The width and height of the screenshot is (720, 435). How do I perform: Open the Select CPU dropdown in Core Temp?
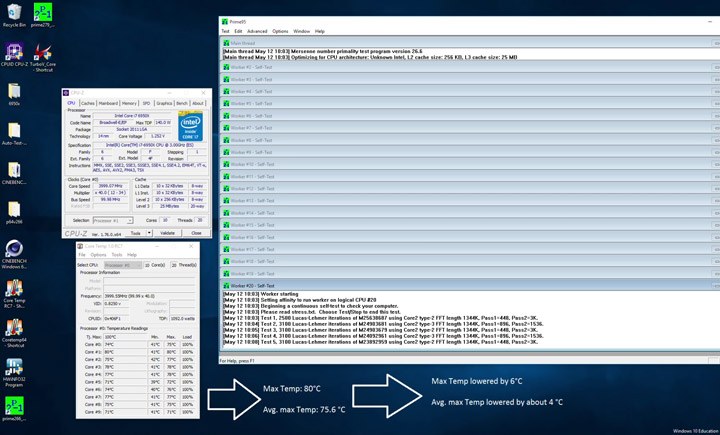123,265
